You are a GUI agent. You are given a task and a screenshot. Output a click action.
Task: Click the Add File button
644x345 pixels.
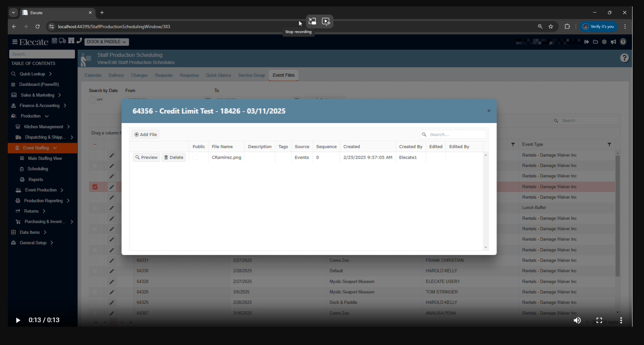click(146, 134)
